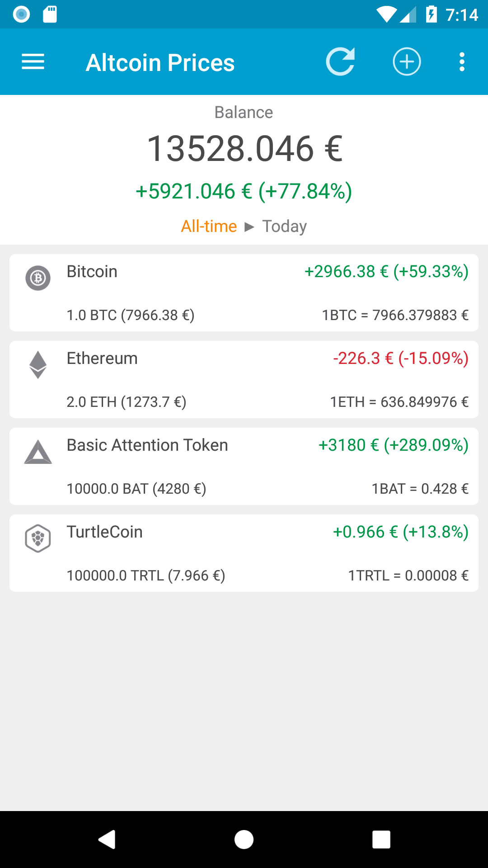Tap the TurtleCoin hexagon icon
This screenshot has width=488, height=868.
tap(38, 538)
